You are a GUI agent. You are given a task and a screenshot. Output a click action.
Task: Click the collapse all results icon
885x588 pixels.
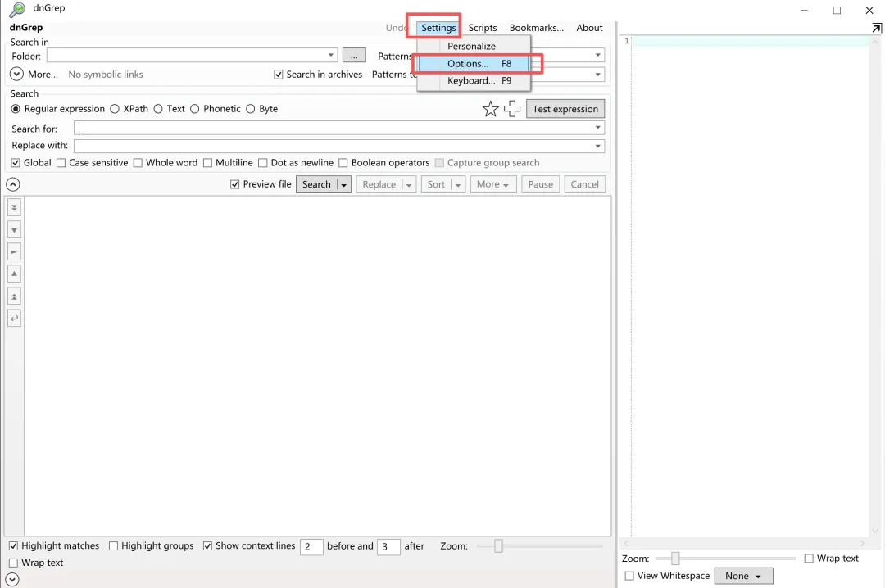tap(14, 296)
